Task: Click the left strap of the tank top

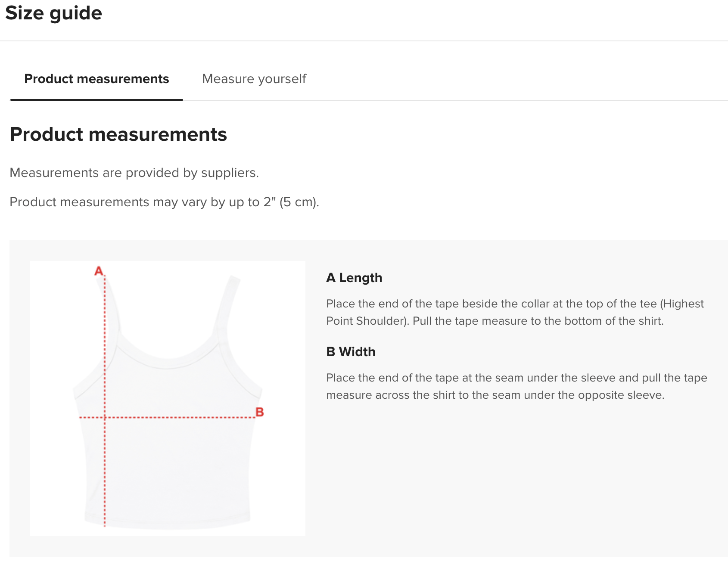Action: (x=111, y=304)
